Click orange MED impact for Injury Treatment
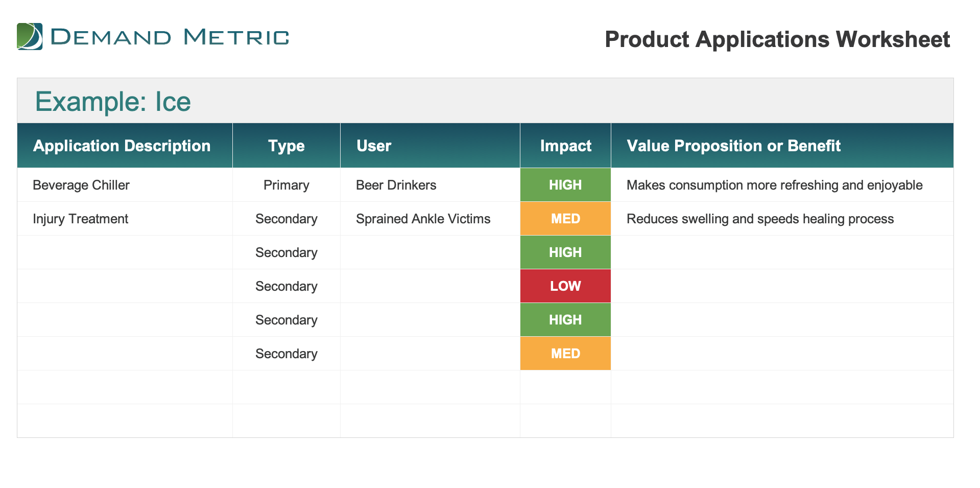980x488 pixels. pyautogui.click(x=566, y=219)
